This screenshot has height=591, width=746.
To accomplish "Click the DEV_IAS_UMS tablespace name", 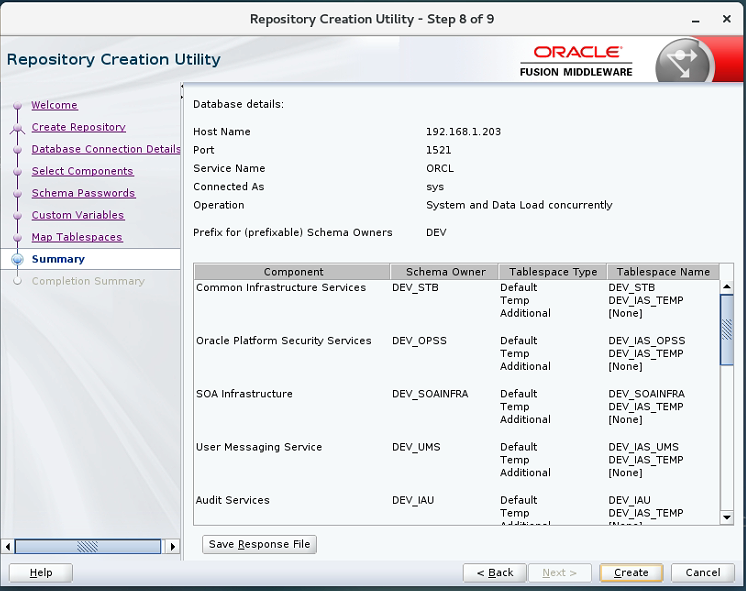I will (643, 447).
